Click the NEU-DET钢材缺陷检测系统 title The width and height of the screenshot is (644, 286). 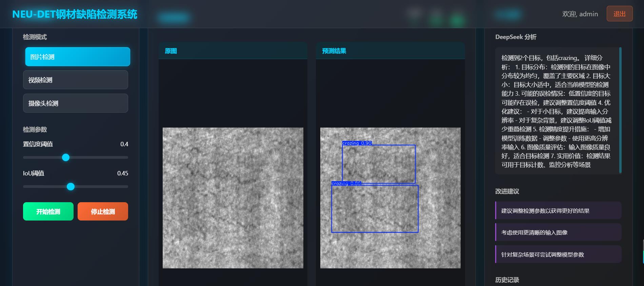[75, 14]
